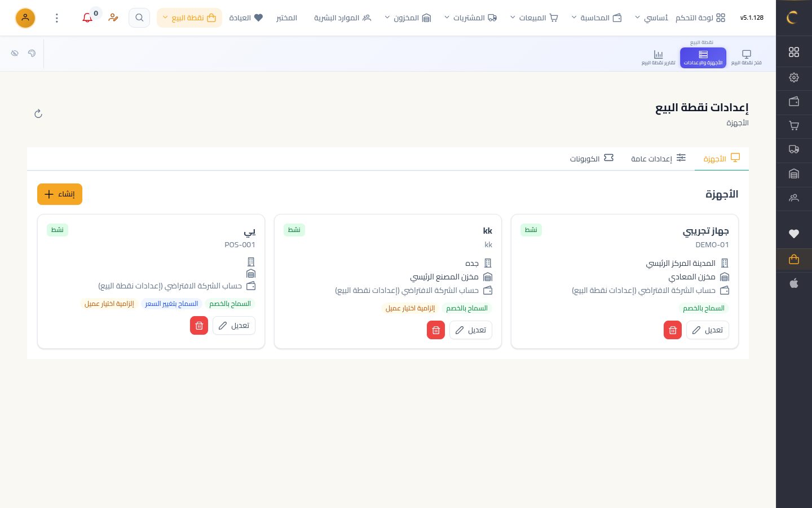Click the user edit pen icon in header

[113, 18]
